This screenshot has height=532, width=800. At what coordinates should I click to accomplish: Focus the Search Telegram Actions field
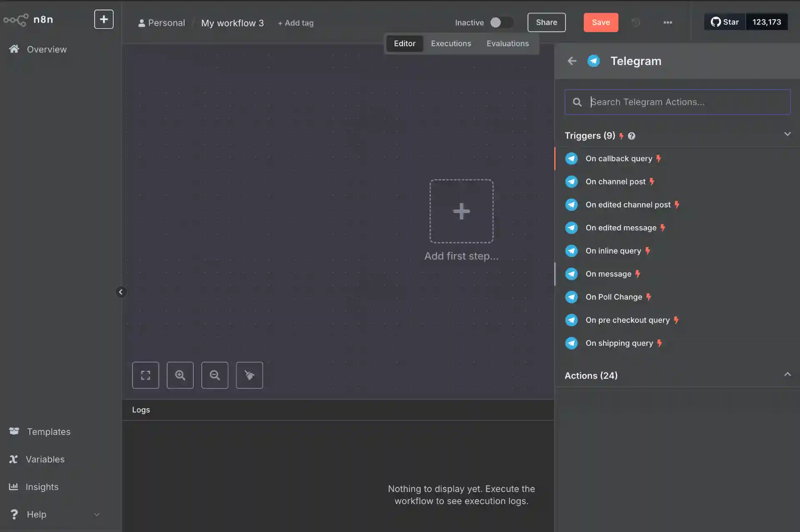677,102
